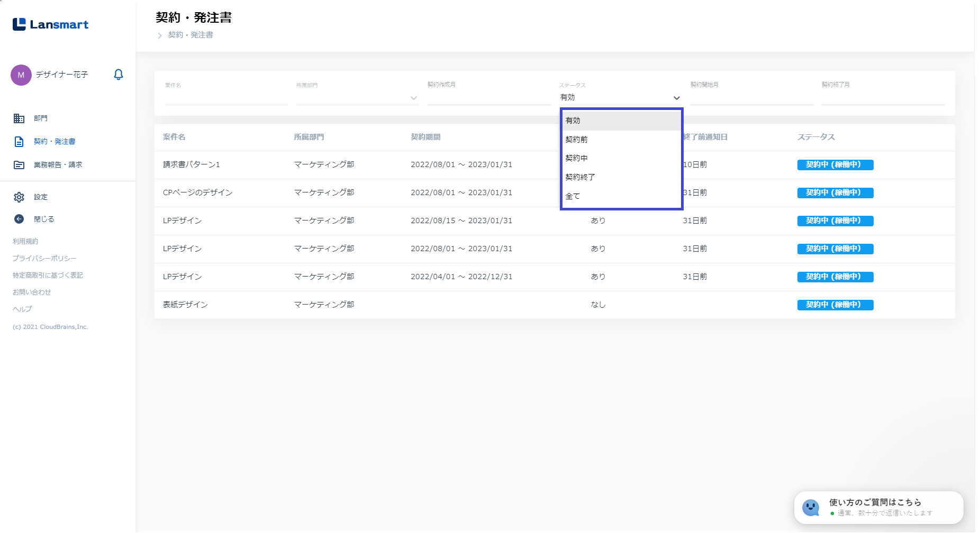Click the 案件名 column header
Screen dimensions: 980x533
tap(174, 137)
